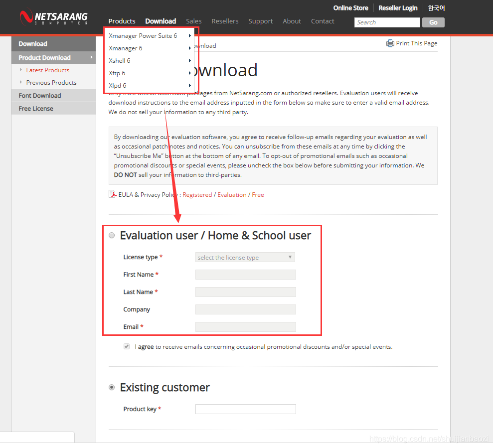Screen dimensions: 493x448
Task: Open the About menu
Action: click(292, 21)
